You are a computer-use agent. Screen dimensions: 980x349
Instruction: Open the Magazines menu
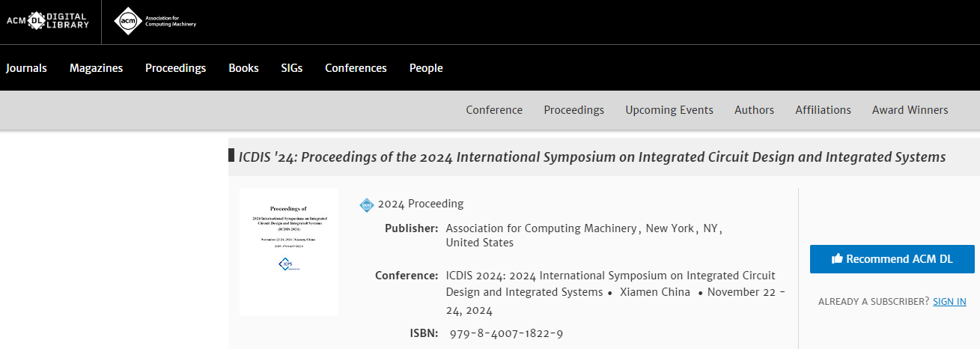pyautogui.click(x=96, y=68)
